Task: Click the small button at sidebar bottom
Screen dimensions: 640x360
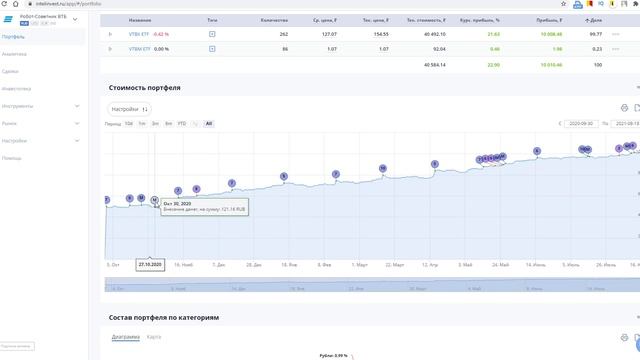Action: point(17,346)
